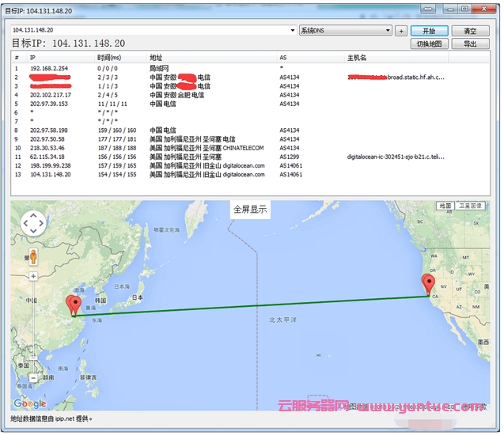Expand the target IP address combo box
Screen dimensions: 504x435
coord(292,31)
